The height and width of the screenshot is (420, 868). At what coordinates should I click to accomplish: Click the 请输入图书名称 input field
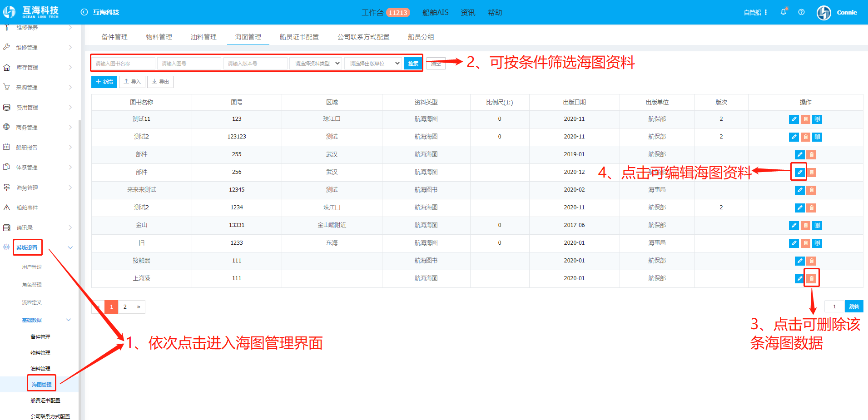[x=123, y=64]
